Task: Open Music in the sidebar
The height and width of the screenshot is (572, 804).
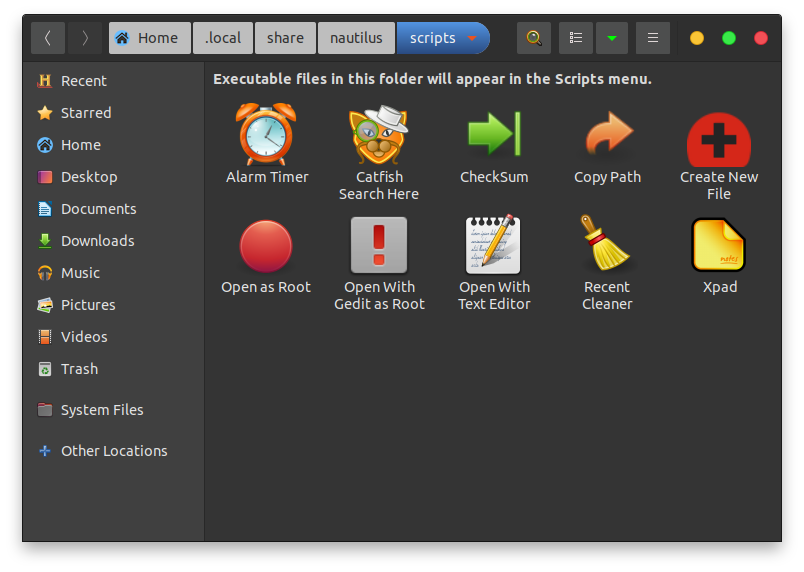Action: 113,273
